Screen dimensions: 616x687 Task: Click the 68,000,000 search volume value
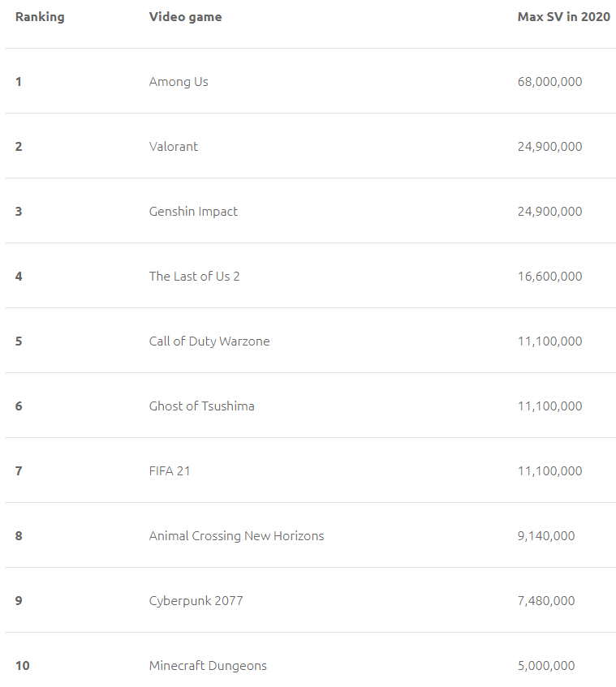point(549,82)
